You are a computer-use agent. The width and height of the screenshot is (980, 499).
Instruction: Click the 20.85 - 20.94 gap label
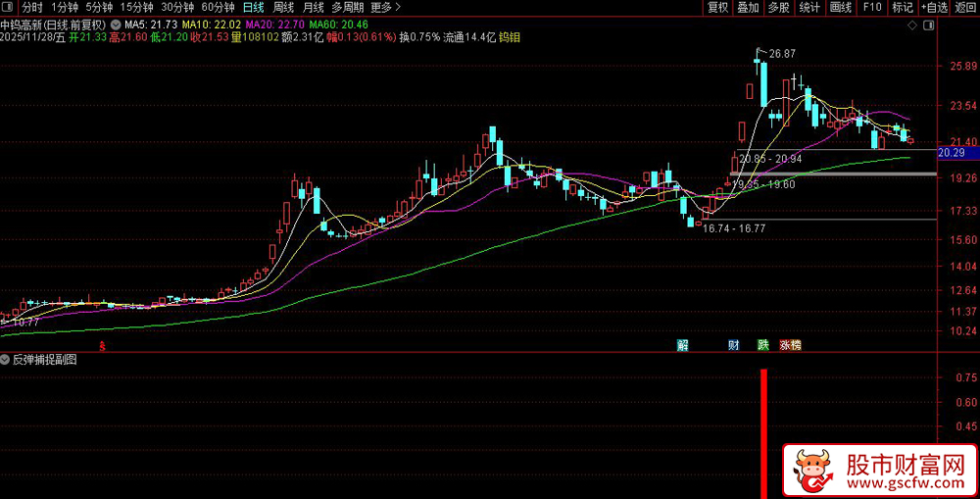pos(770,160)
